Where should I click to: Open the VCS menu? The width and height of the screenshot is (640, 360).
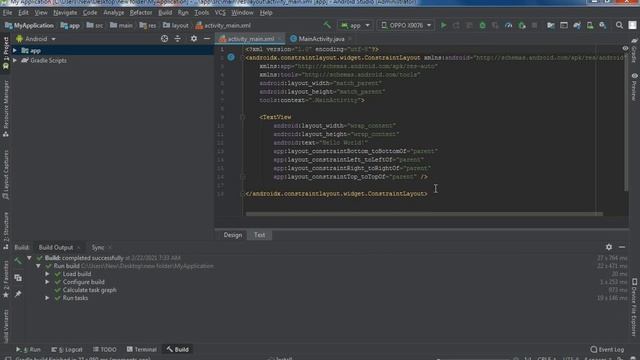click(x=220, y=13)
